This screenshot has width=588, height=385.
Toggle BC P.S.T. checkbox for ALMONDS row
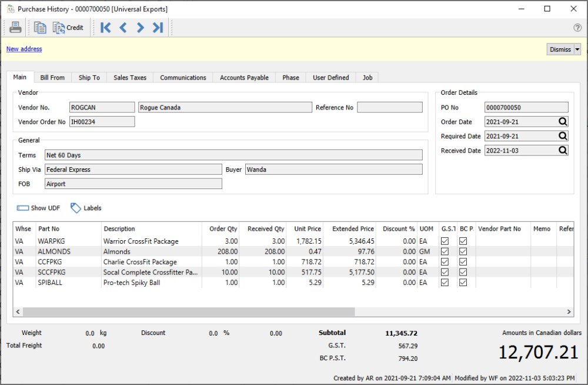tap(463, 251)
